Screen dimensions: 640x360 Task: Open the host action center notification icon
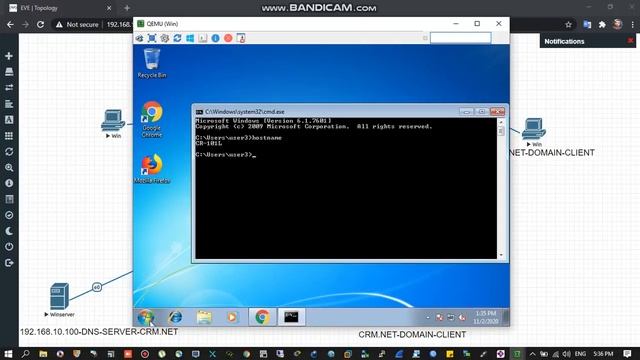point(627,353)
